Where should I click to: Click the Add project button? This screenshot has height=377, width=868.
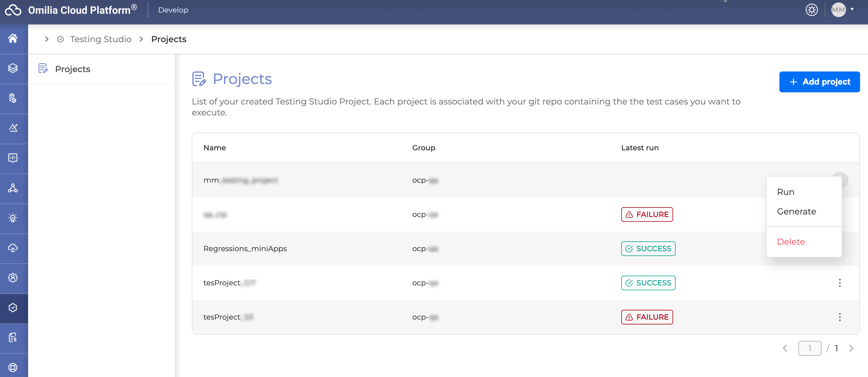819,82
